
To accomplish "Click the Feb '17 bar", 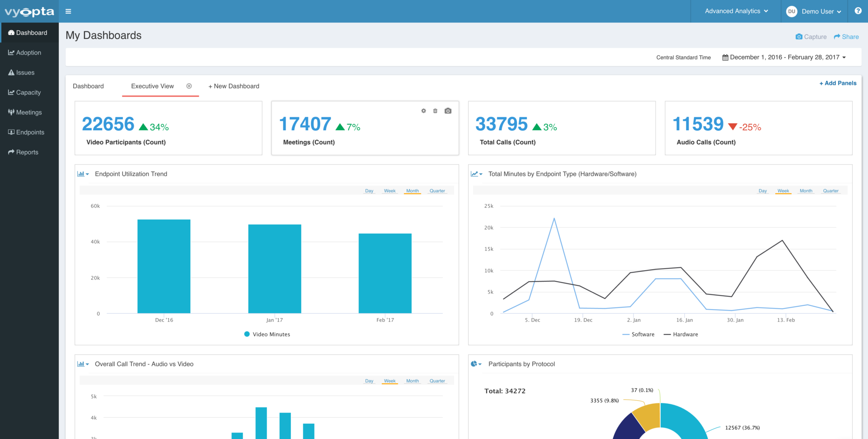I will pos(385,274).
